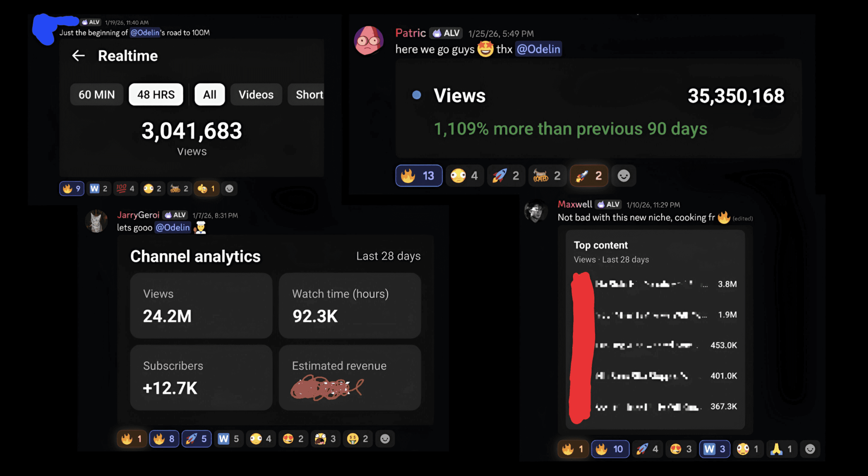Select the 60 MIN tab

click(x=97, y=95)
